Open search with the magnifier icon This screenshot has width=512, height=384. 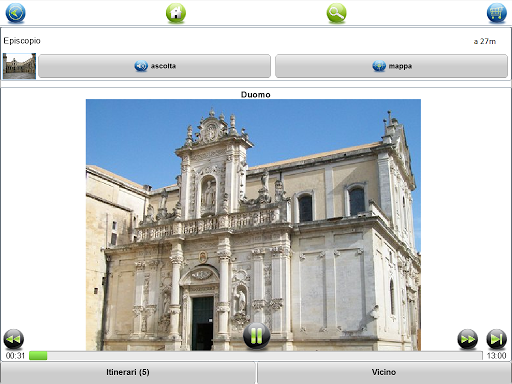[336, 13]
